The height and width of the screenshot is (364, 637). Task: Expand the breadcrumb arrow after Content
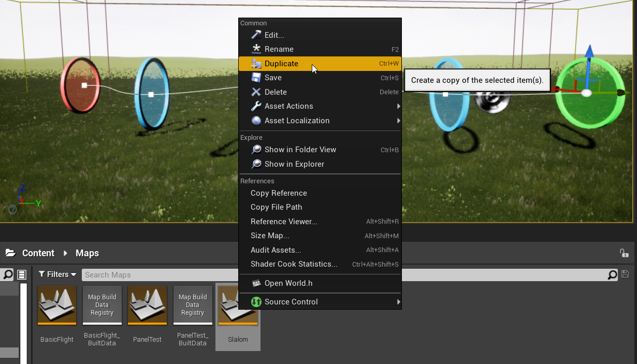65,253
